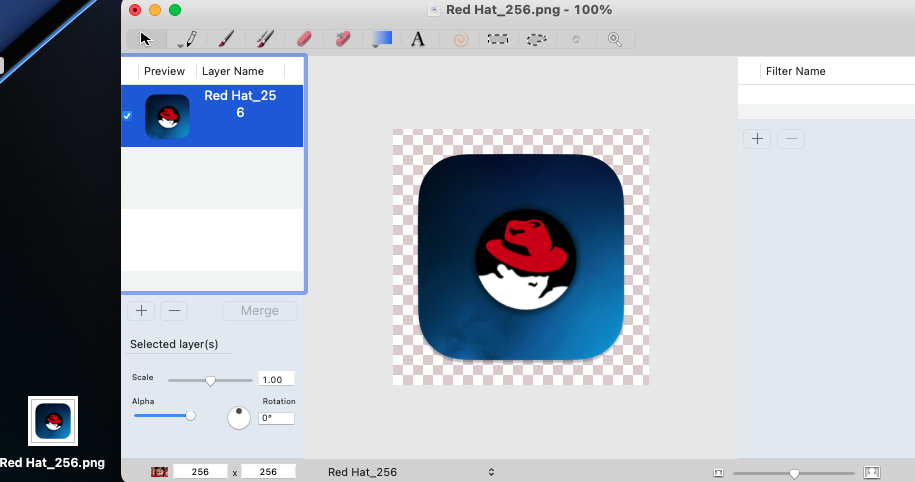The image size is (915, 482).
Task: Select the Red Hat_256 layer name
Action: coord(240,104)
